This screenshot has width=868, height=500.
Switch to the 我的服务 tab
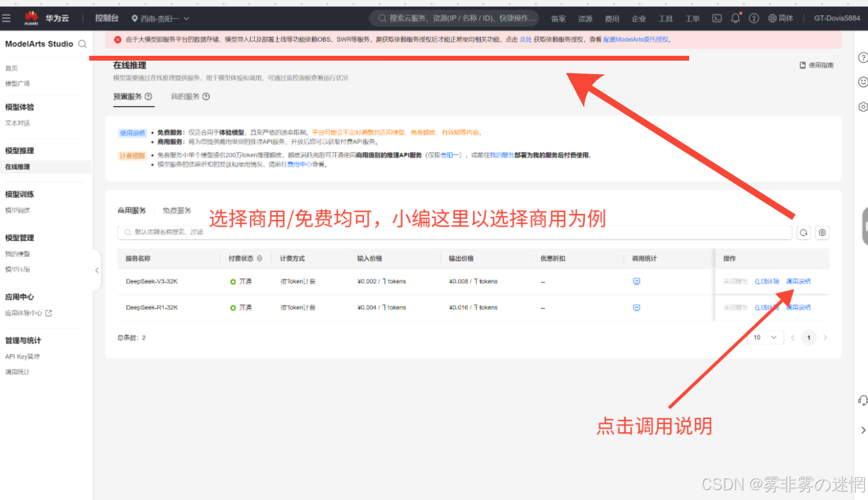(185, 97)
